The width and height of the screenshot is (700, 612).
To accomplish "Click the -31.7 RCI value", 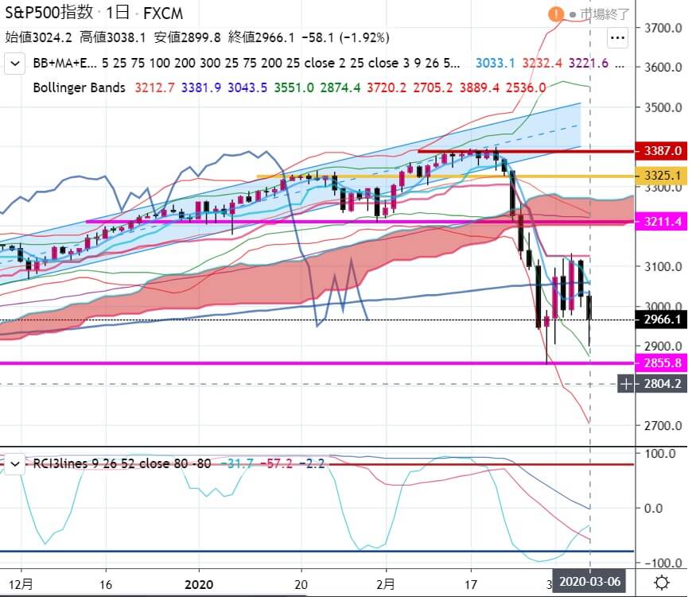I will [237, 464].
